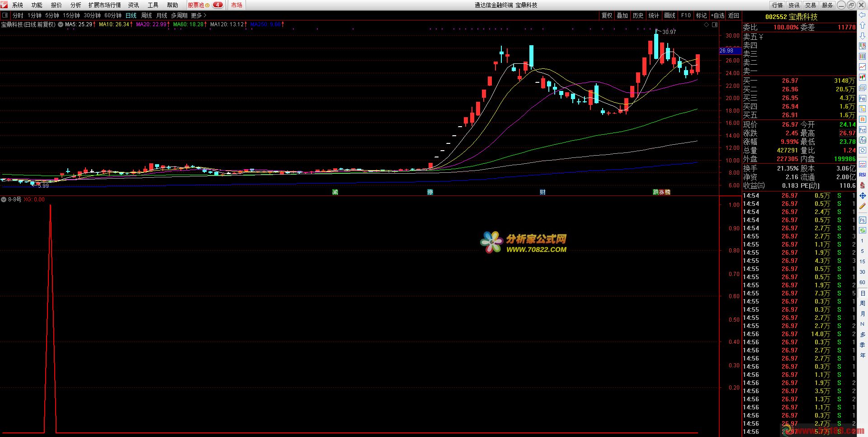The height and width of the screenshot is (437, 868).
Task: Click the 跌涨榜 marker on chart
Action: [662, 192]
